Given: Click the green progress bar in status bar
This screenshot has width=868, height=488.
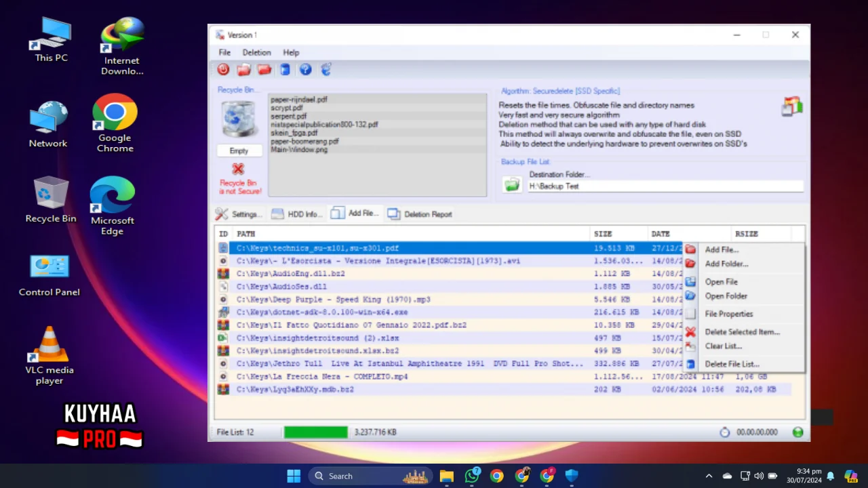Looking at the screenshot, I should coord(316,432).
